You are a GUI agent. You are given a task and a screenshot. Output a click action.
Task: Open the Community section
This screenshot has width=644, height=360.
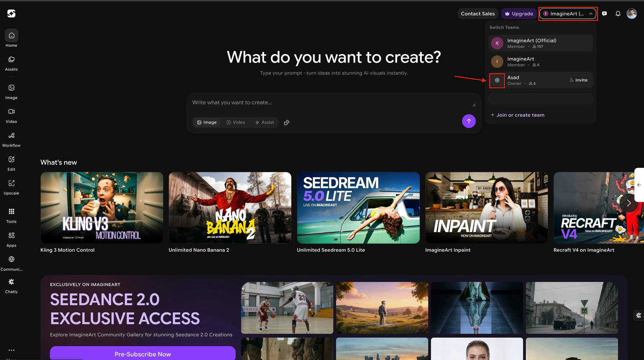pos(11,263)
